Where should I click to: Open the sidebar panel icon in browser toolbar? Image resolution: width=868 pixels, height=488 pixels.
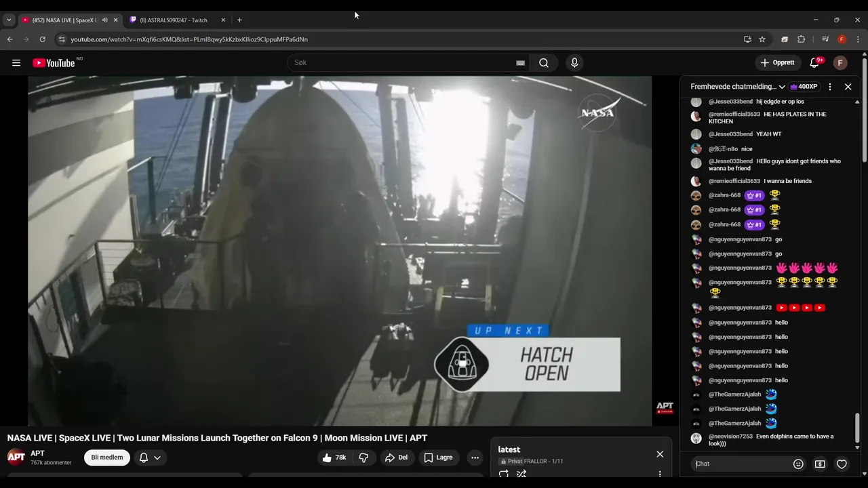785,39
